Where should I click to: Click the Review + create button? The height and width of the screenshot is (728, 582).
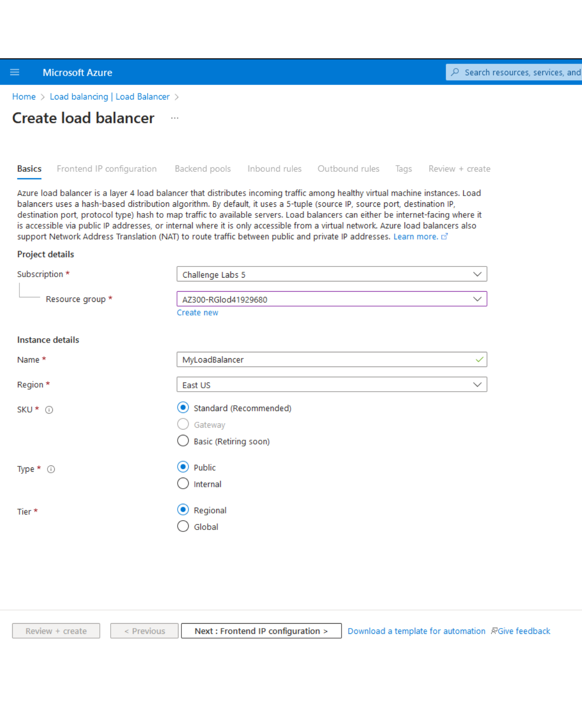pyautogui.click(x=56, y=631)
